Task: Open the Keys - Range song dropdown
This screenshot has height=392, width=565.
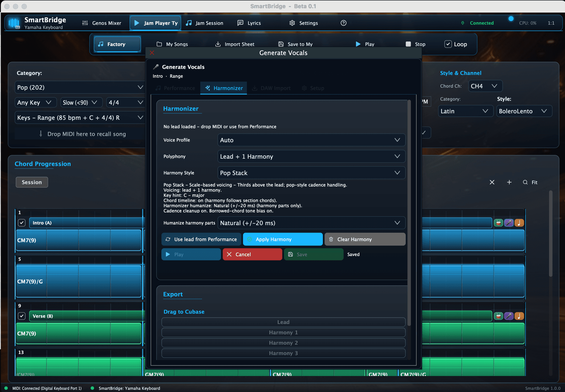Action: (x=80, y=118)
